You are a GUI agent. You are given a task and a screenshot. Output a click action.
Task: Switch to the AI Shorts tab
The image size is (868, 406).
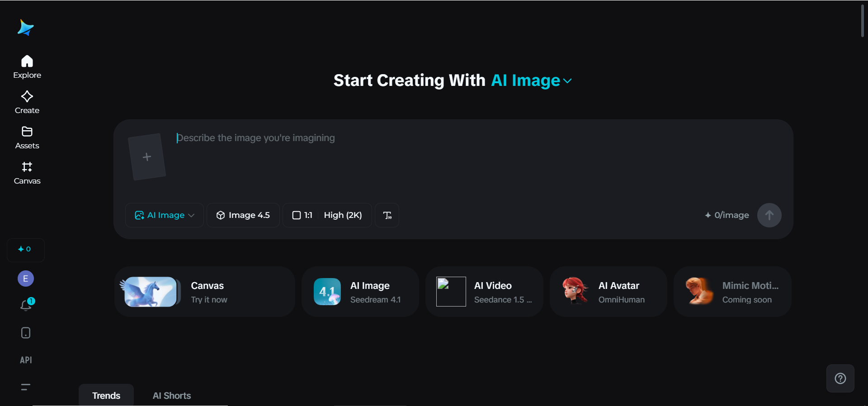172,396
